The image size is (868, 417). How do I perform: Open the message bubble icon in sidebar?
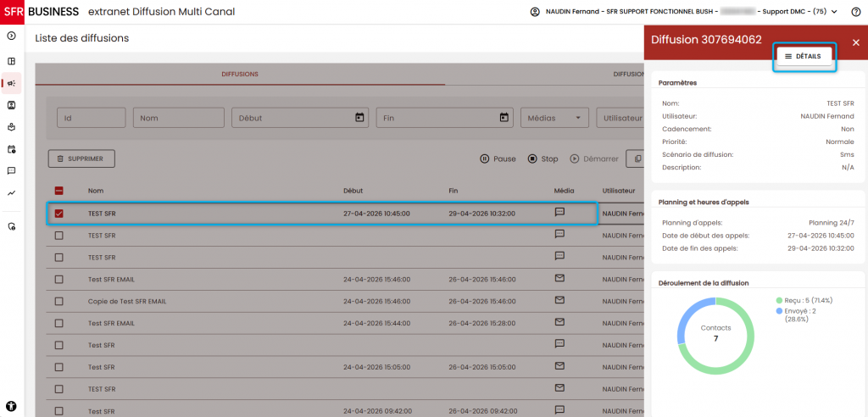[x=11, y=171]
